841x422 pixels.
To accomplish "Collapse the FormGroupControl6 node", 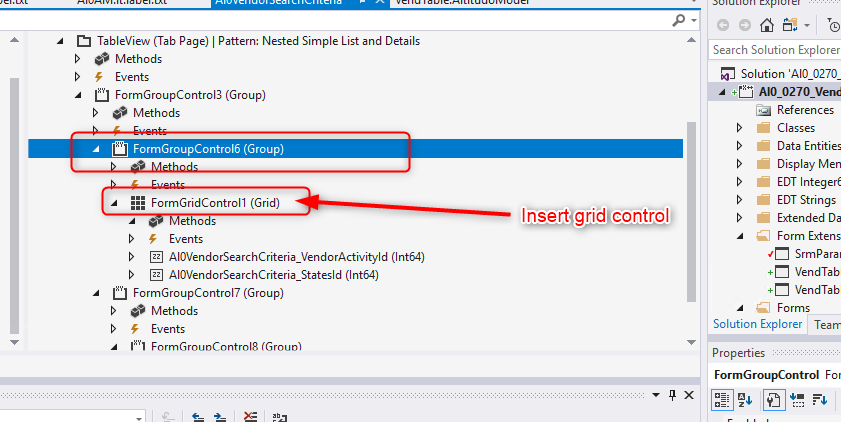I will [x=97, y=149].
